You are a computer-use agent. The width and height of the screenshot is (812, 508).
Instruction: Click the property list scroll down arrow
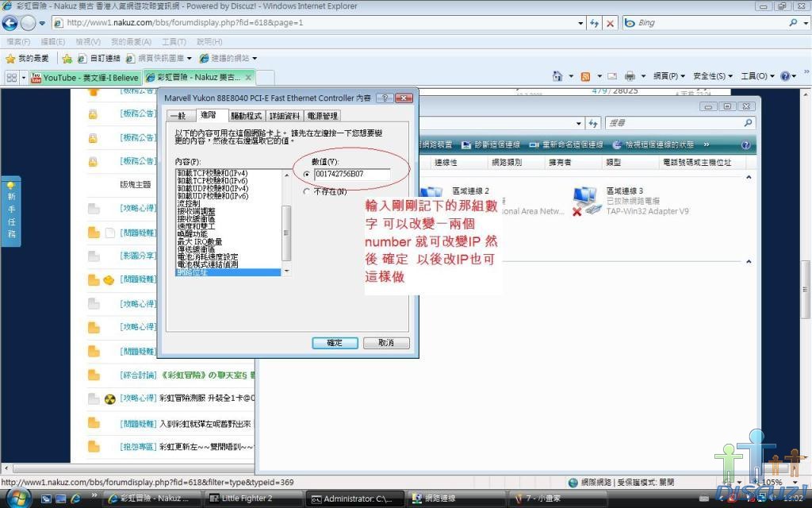click(x=286, y=271)
